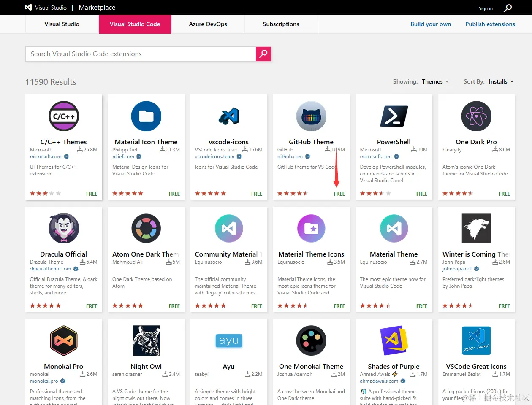Screen dimensions: 532x405
Task: Click verified badge next to draculatheme.com
Action: (x=76, y=269)
